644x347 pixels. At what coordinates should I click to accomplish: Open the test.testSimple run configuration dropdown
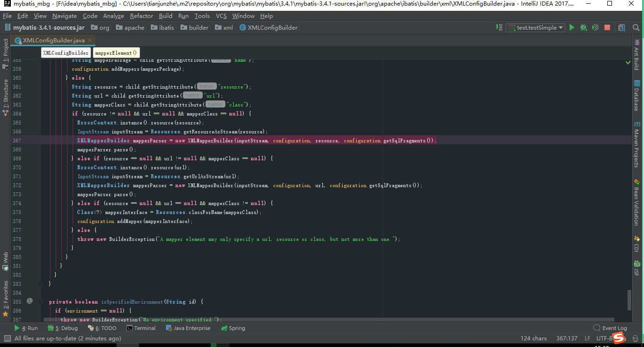561,27
